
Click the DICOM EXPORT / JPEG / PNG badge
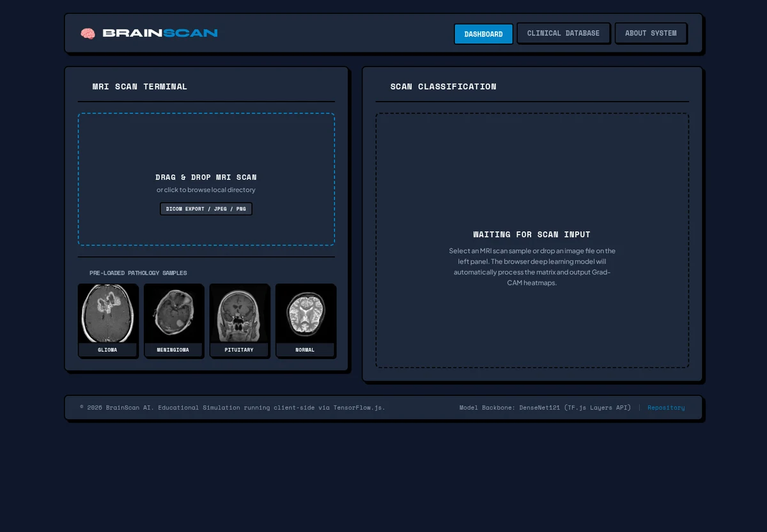(206, 209)
